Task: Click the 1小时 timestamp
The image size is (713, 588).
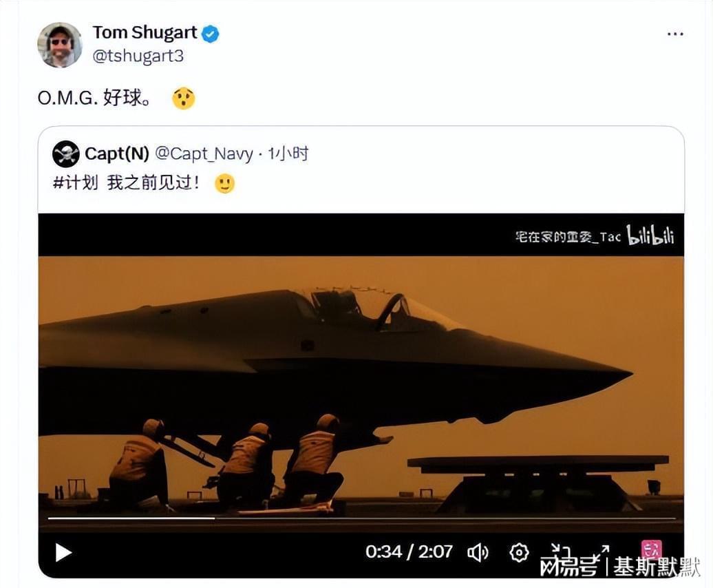Action: click(288, 154)
